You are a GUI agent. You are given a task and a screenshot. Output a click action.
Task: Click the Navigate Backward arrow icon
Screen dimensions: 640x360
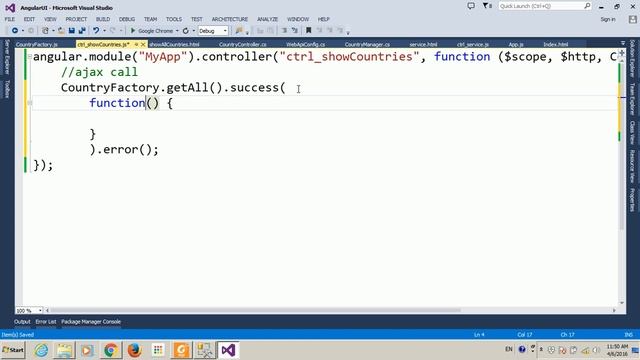[15, 31]
